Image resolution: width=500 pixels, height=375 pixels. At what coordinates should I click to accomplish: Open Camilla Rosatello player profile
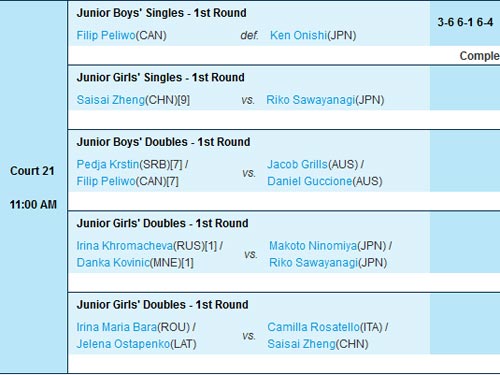pos(313,327)
